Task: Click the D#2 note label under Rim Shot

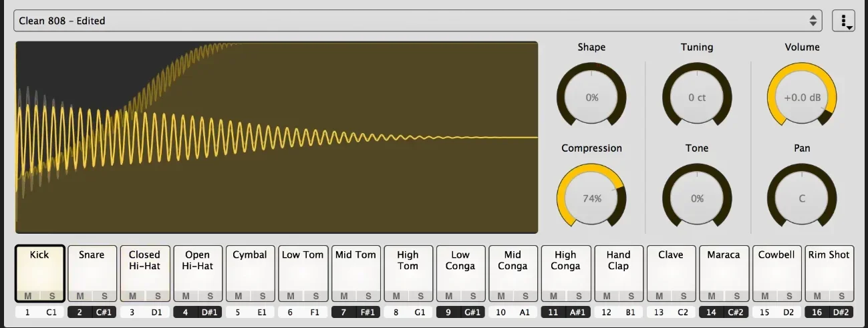Action: (x=841, y=311)
